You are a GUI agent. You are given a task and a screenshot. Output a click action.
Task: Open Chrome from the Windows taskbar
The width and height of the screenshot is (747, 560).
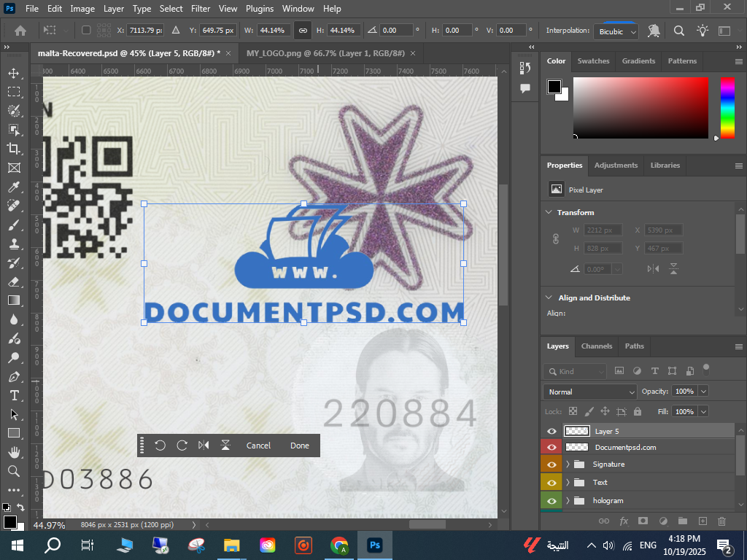click(338, 545)
